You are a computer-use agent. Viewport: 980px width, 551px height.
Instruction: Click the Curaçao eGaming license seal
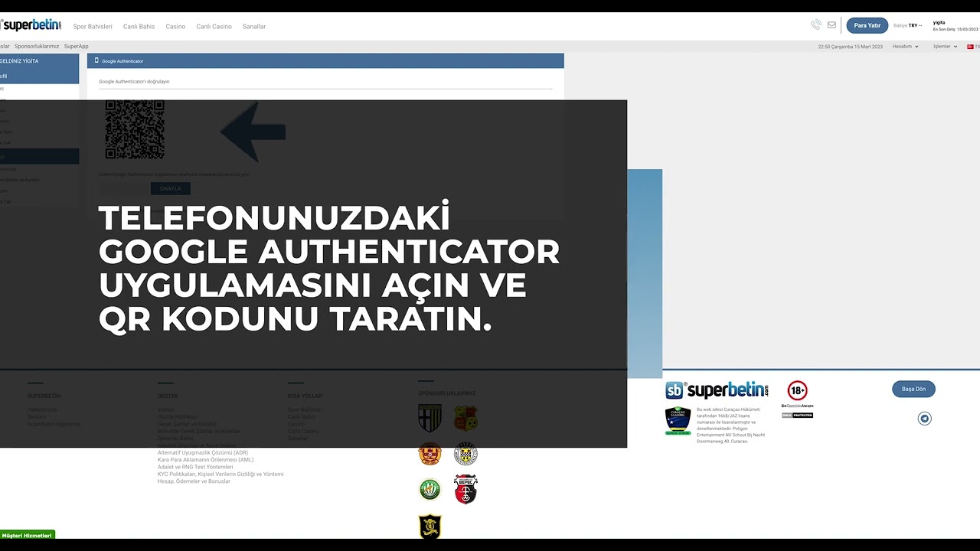click(678, 421)
